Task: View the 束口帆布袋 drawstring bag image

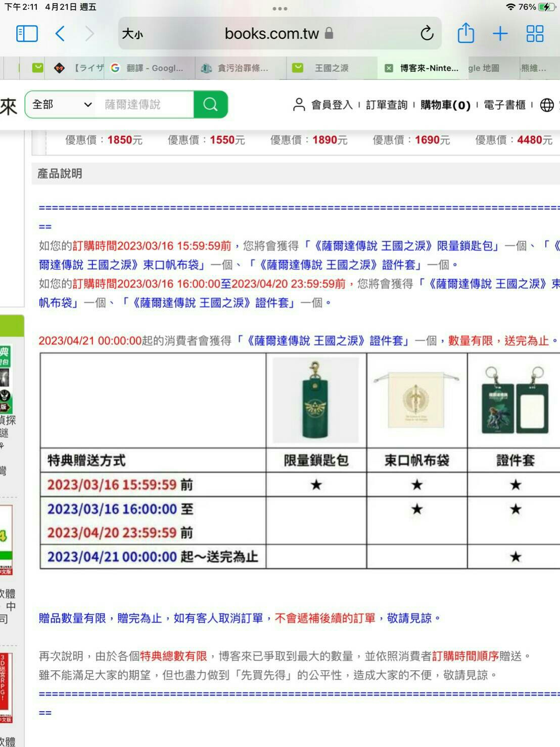Action: pyautogui.click(x=416, y=400)
